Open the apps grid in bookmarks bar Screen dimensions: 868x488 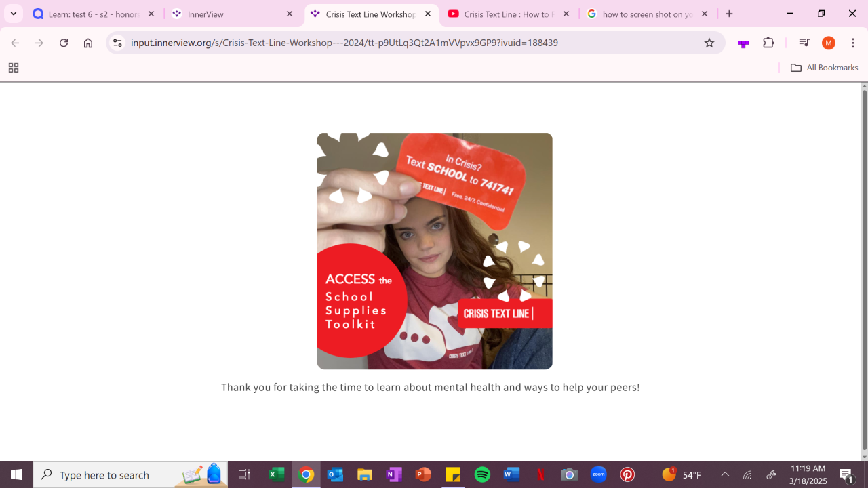(13, 68)
